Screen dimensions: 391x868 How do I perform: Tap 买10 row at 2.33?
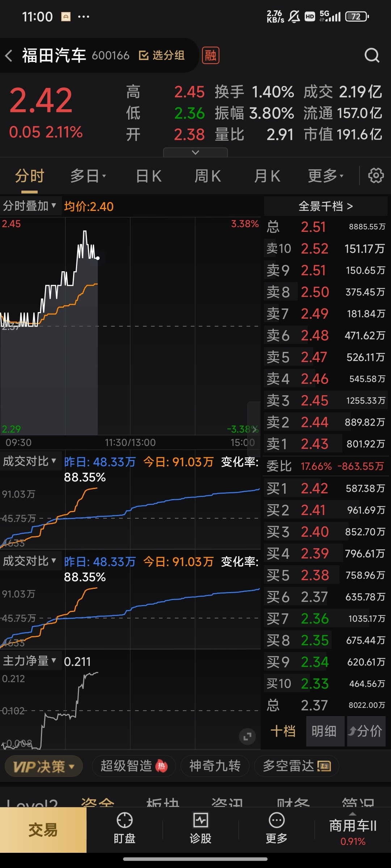coord(326,684)
